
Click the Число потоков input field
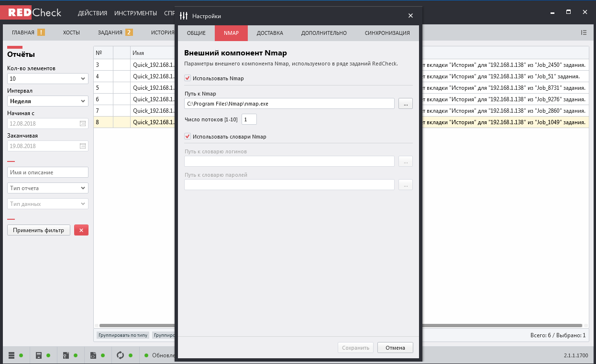(x=249, y=119)
